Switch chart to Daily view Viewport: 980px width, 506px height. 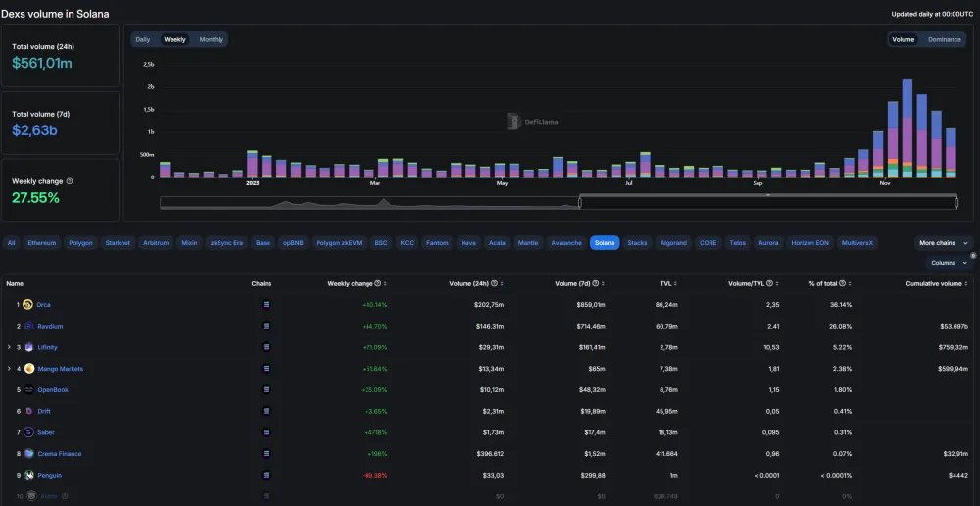(x=142, y=39)
